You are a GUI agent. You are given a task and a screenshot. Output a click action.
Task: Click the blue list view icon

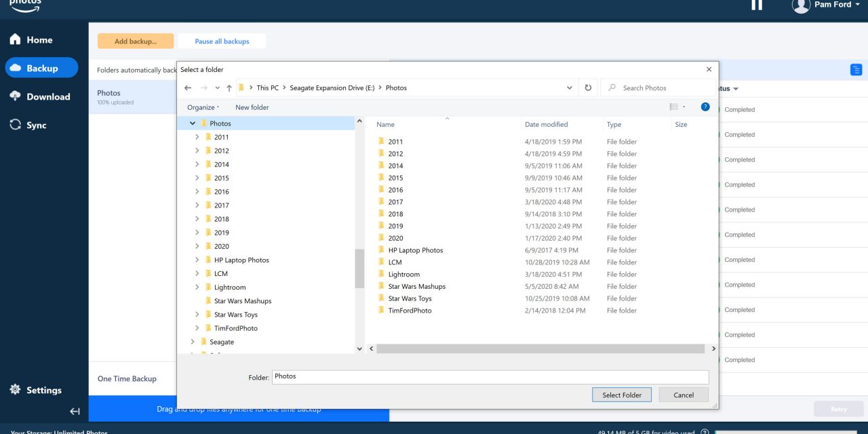tap(856, 70)
